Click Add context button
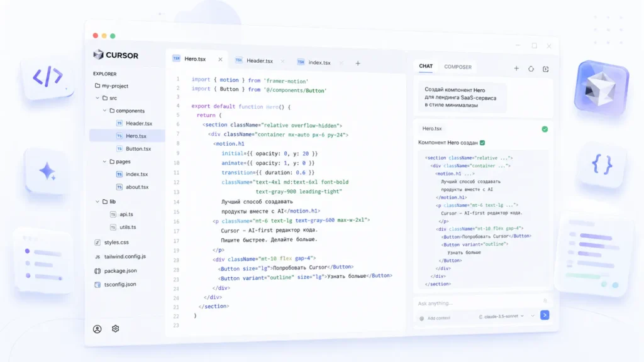The width and height of the screenshot is (644, 362). [x=435, y=319]
